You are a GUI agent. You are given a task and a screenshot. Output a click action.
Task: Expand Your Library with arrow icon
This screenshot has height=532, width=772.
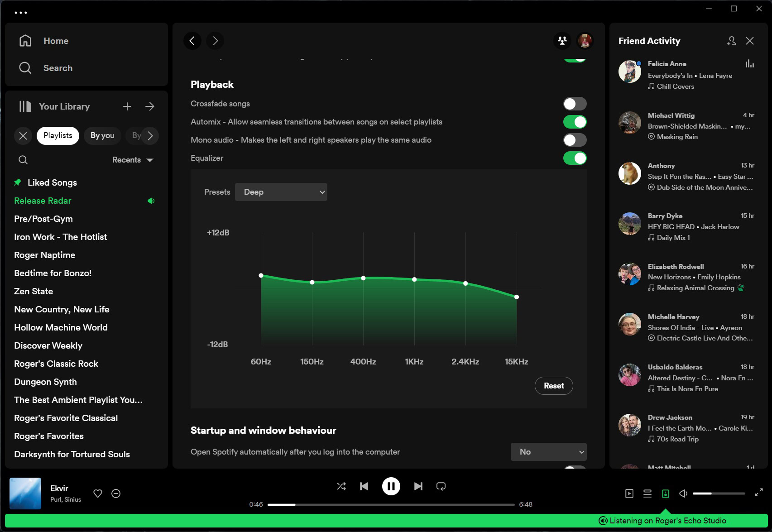(150, 106)
